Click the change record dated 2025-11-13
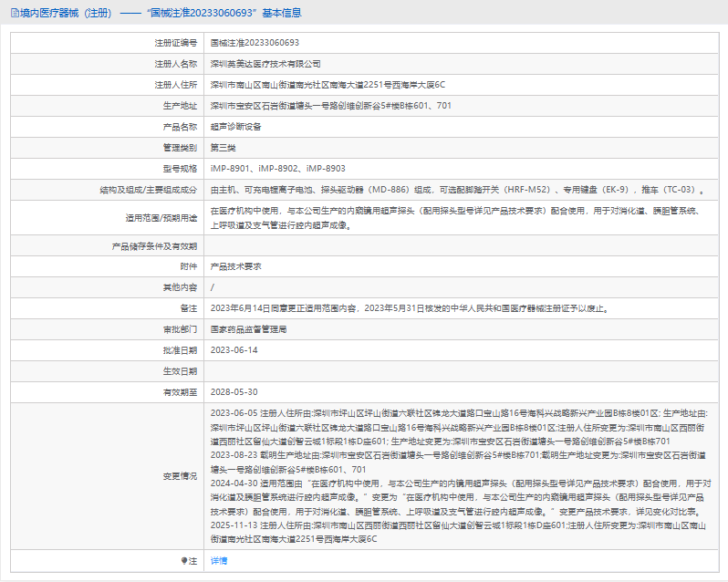Viewport: 728px width, 582px height. pyautogui.click(x=458, y=532)
